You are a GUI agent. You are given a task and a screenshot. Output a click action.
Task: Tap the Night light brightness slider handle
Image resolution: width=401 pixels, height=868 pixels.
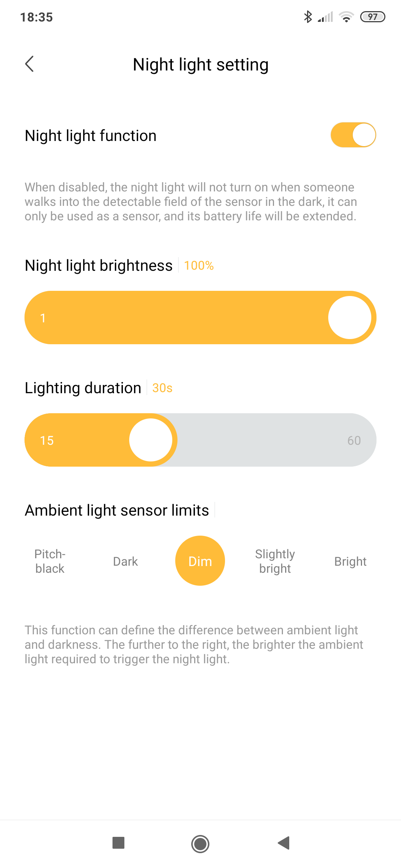349,318
